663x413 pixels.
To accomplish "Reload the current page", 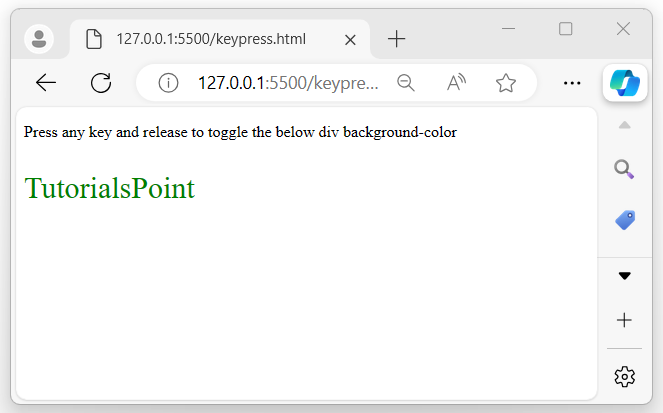I will point(101,82).
